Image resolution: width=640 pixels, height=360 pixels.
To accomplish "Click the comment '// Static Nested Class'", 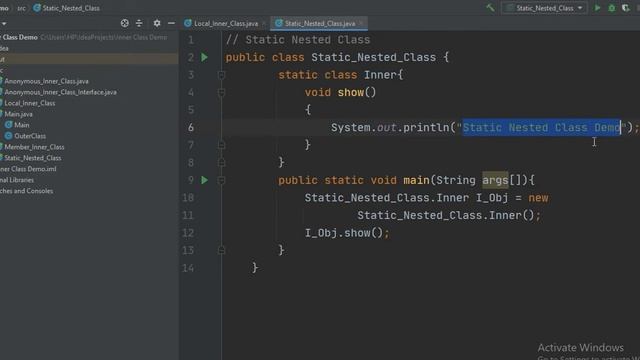I will [298, 40].
